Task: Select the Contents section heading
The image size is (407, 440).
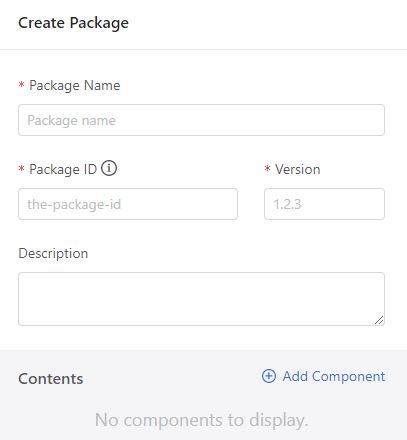Action: (x=51, y=379)
